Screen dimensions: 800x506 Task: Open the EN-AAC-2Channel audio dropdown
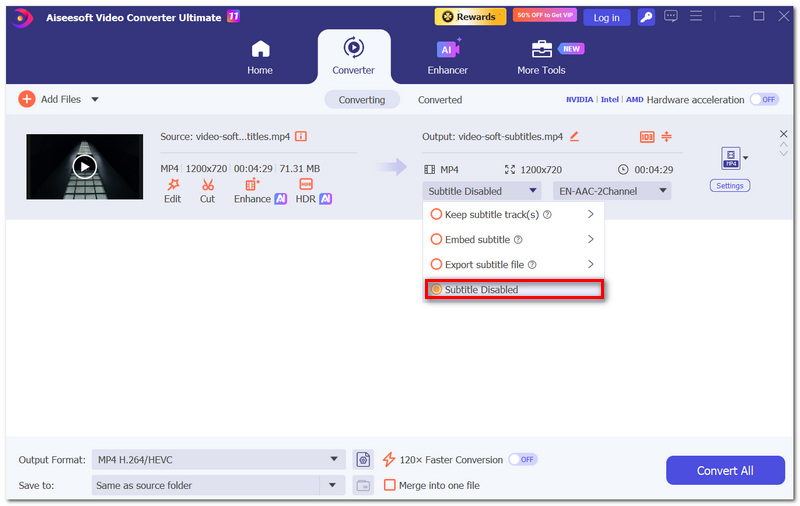pos(612,191)
